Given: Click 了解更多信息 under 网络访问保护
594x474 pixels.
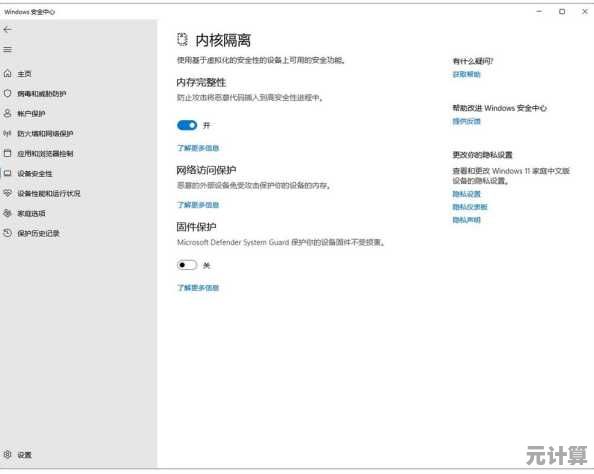Looking at the screenshot, I should click(x=198, y=205).
